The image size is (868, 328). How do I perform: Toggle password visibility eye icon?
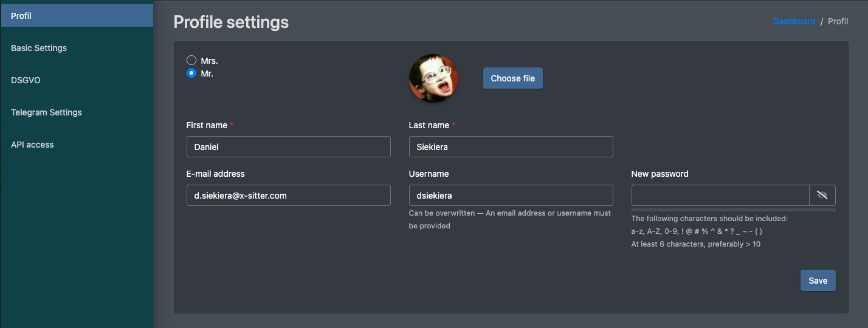pos(822,196)
